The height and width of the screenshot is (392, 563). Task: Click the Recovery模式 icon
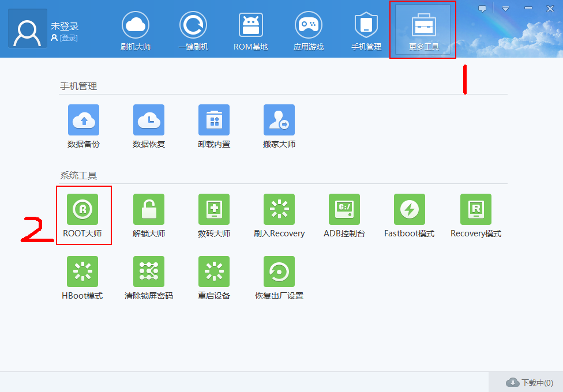(x=476, y=209)
